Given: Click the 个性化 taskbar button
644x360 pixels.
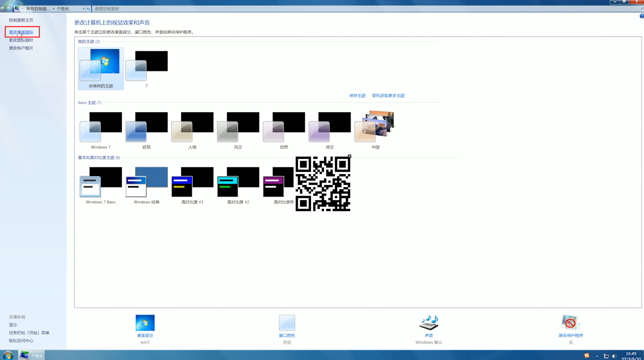Looking at the screenshot, I should tap(31, 355).
